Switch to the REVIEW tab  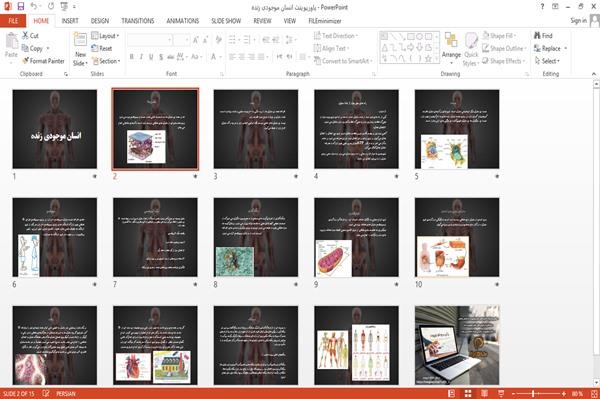coord(262,21)
